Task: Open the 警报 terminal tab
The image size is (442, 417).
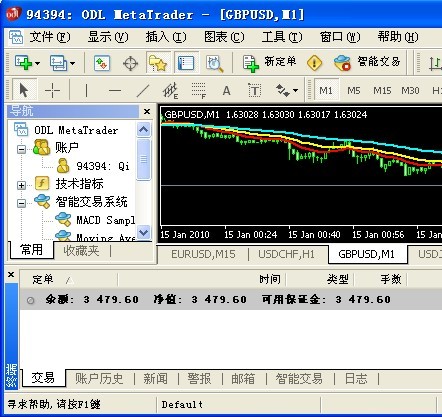Action: [199, 379]
